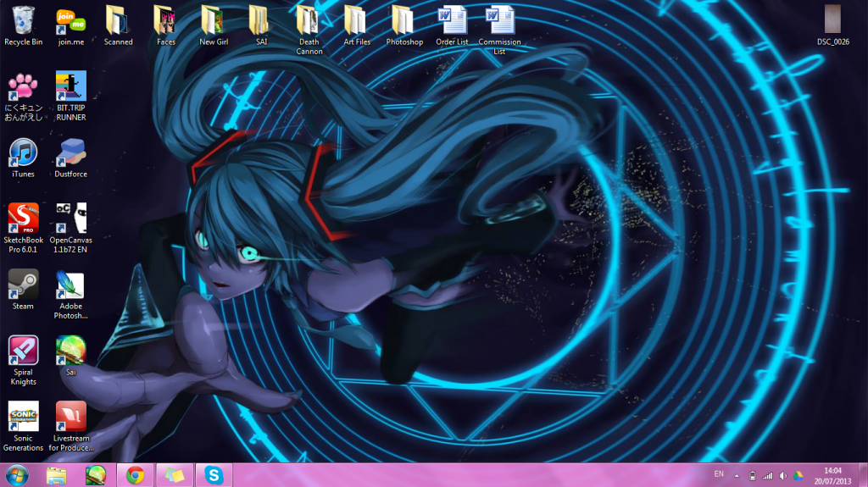The height and width of the screenshot is (487, 868).
Task: Open the Death Cannon folder
Action: 309,30
